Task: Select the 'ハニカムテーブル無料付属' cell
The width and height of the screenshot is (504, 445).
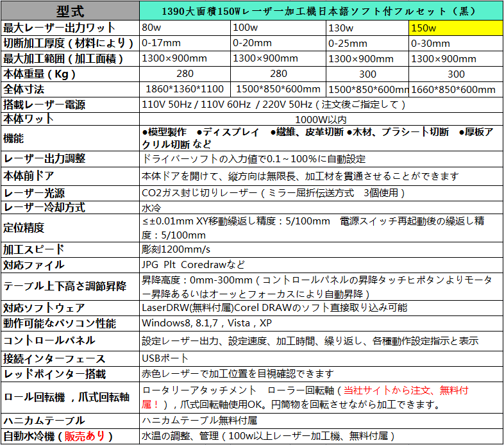Action: pos(321,421)
